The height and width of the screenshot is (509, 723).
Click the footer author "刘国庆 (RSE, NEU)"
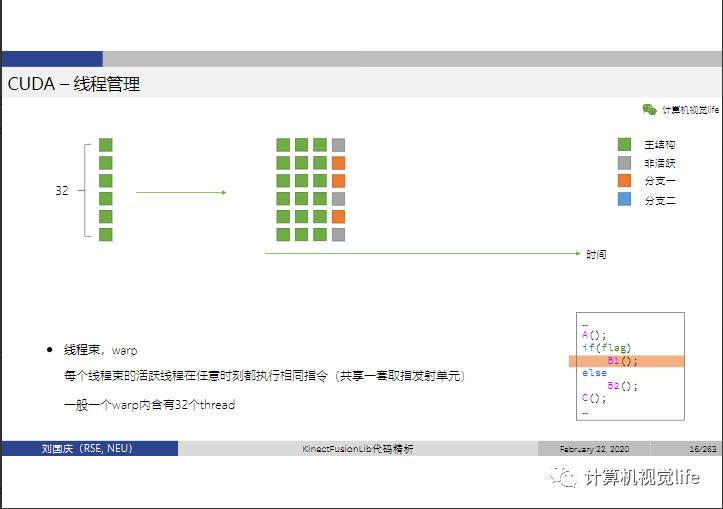tap(87, 448)
